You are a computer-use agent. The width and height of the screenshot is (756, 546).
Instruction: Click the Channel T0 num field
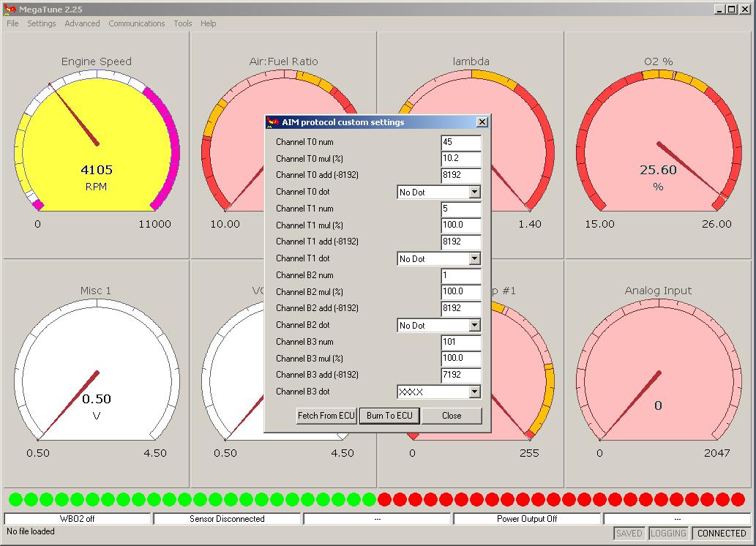tap(461, 142)
